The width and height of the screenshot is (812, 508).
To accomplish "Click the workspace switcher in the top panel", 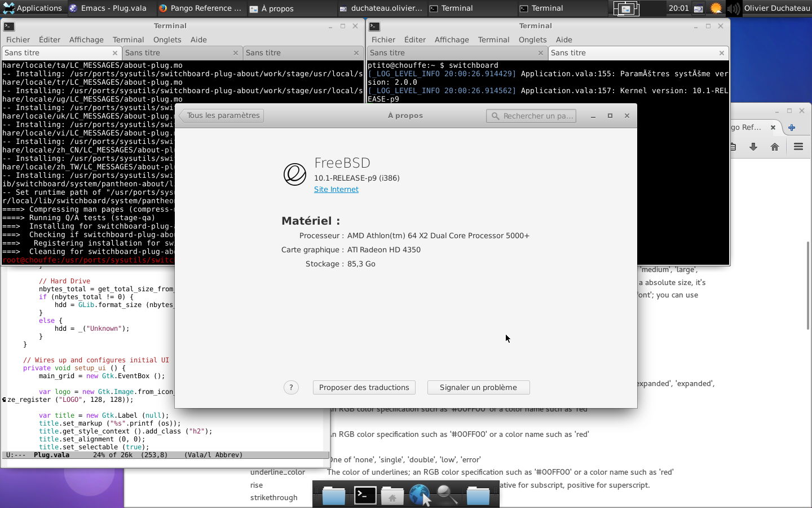I will (626, 8).
